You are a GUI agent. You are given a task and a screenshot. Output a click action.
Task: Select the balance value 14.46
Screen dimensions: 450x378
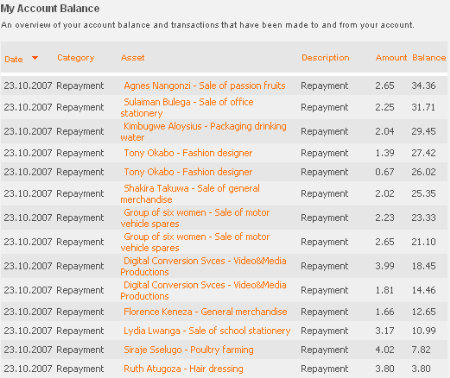[x=423, y=290]
